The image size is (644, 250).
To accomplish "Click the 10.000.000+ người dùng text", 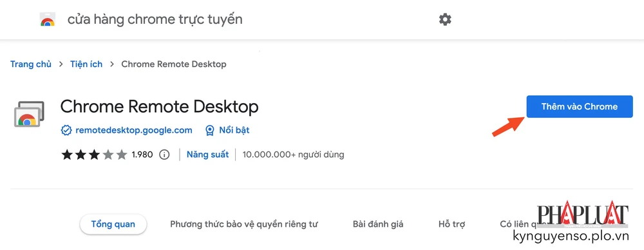I will [x=293, y=155].
